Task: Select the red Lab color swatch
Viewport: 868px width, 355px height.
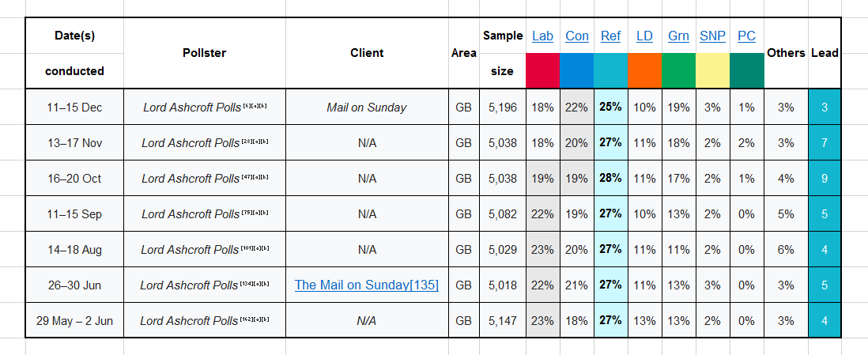Action: click(542, 70)
